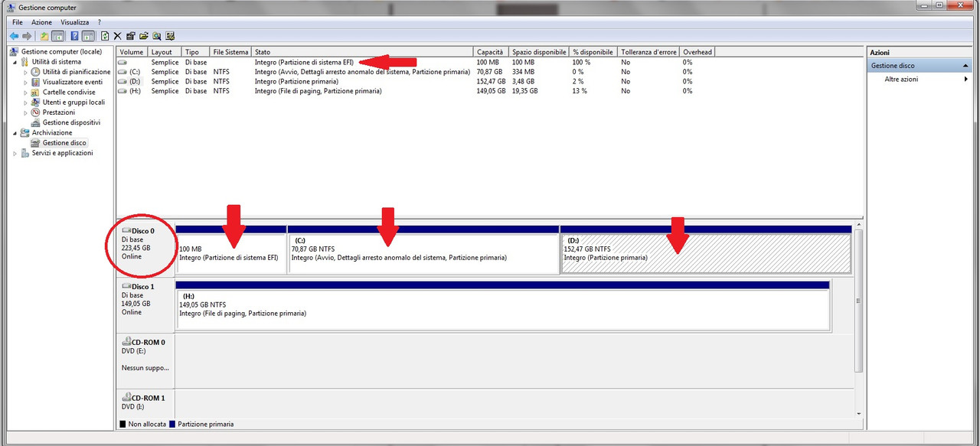Click the Utilità di pianificazione clock icon

(x=36, y=72)
